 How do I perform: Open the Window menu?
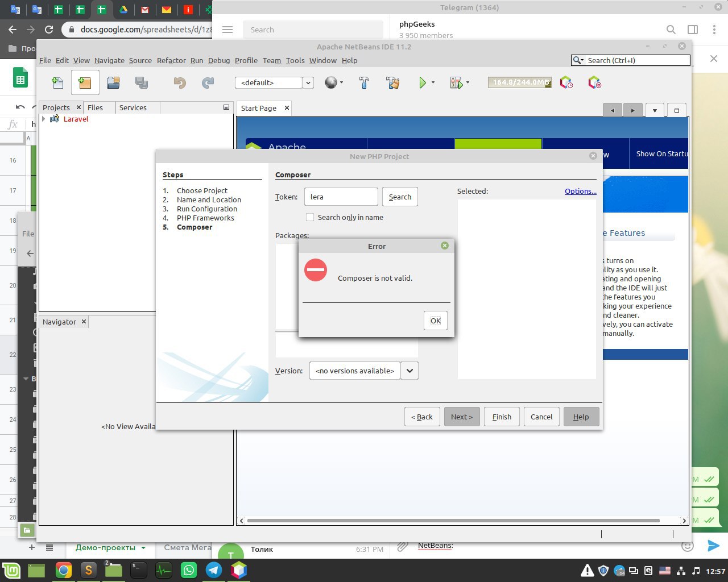pos(323,60)
